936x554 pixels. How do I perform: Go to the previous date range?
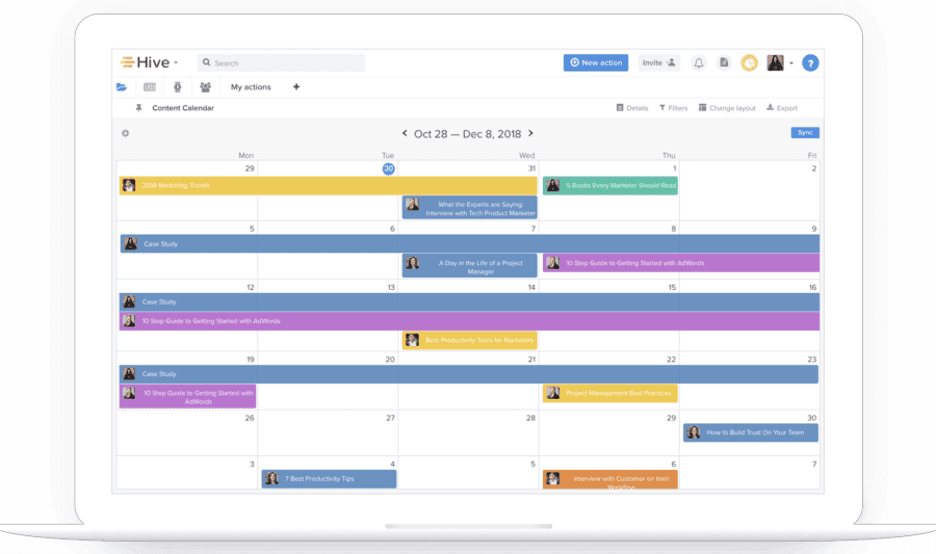(405, 133)
